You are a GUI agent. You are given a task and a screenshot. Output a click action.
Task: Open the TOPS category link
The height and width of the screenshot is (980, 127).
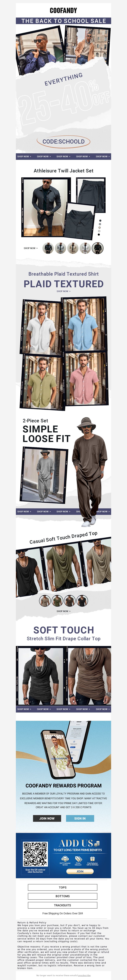pos(63,887)
